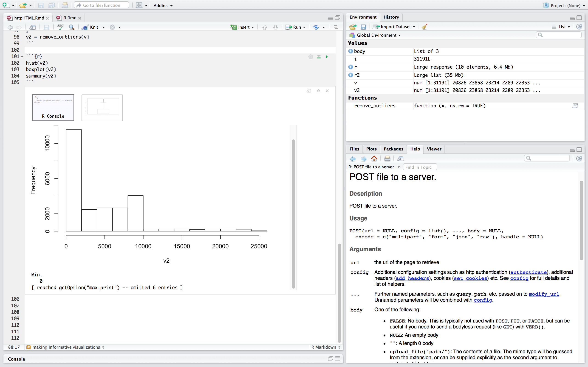Go to Help home icon
The width and height of the screenshot is (588, 367).
tap(374, 158)
